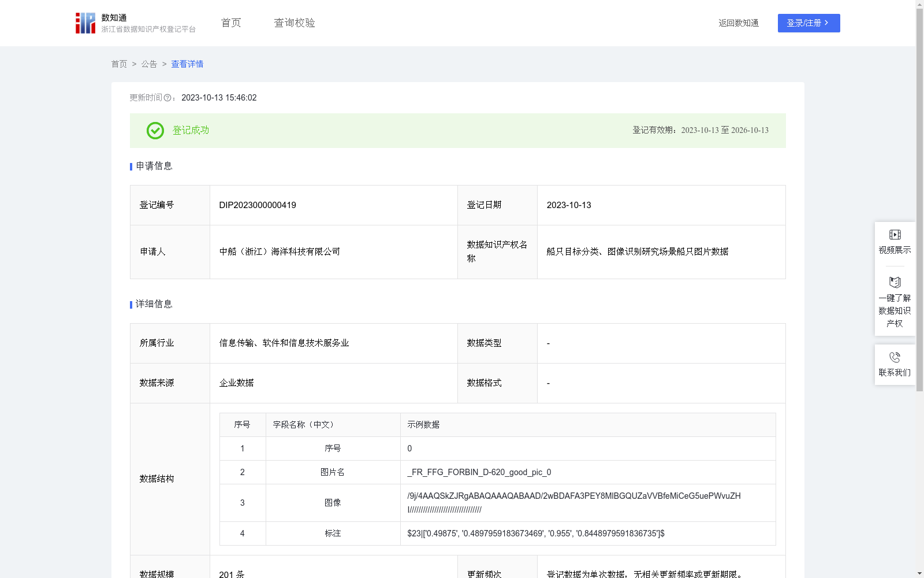Click the scrollbar up arrow

click(x=919, y=3)
